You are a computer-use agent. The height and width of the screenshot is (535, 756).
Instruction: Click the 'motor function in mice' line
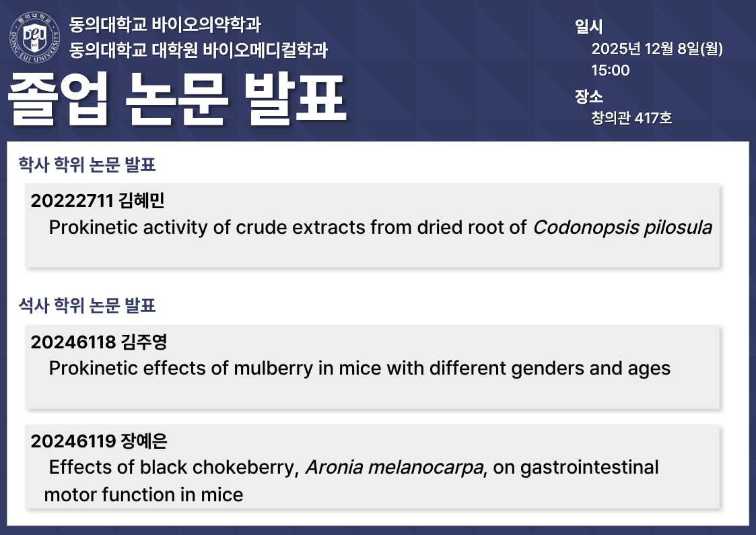point(143,495)
